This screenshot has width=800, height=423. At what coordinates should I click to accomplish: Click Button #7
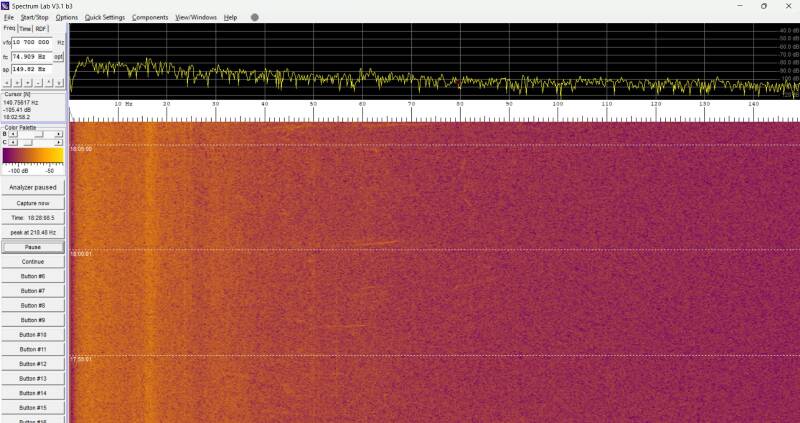33,291
